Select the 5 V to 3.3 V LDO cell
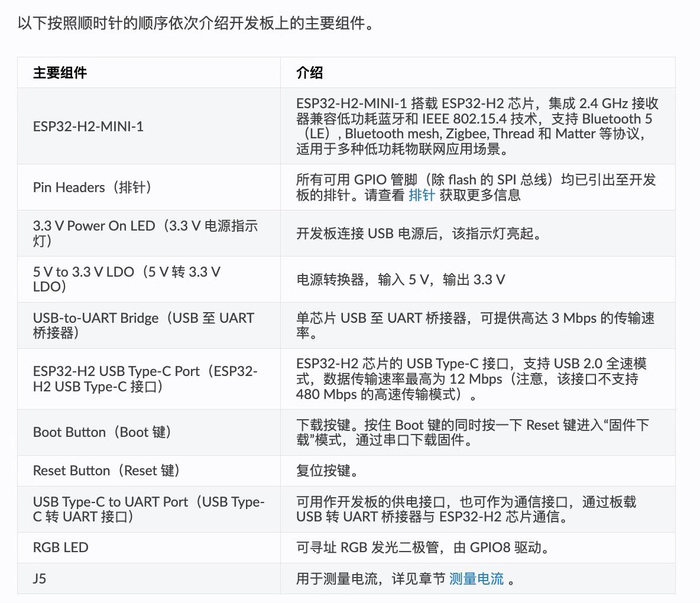This screenshot has height=603, width=700. click(x=148, y=280)
